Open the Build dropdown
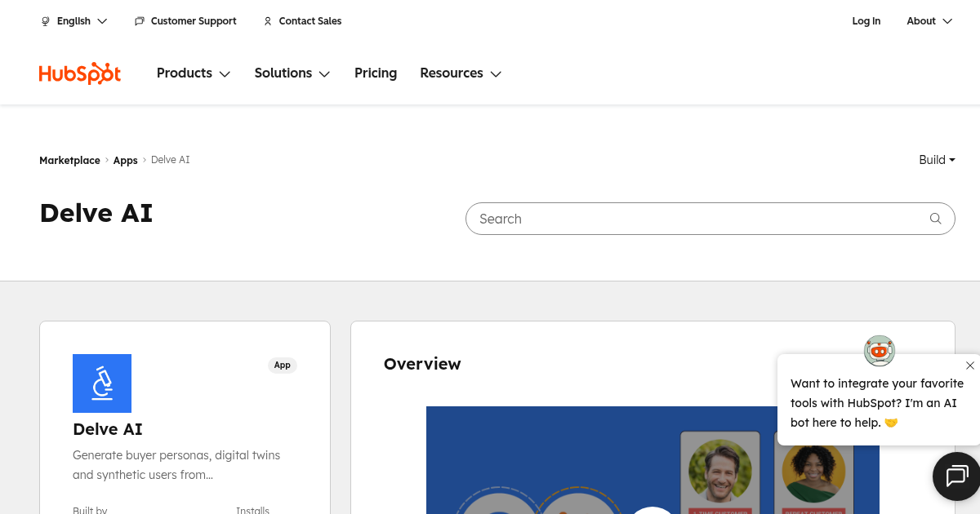The height and width of the screenshot is (514, 980). click(x=937, y=160)
